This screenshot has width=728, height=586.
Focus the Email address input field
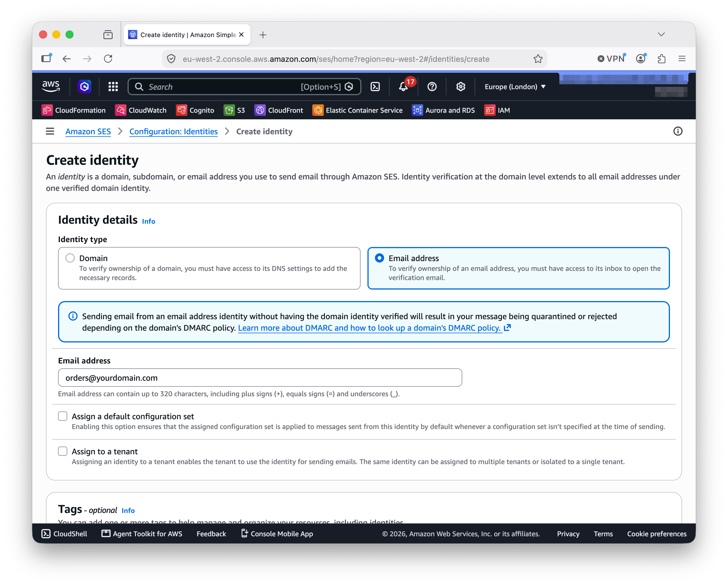tap(260, 378)
